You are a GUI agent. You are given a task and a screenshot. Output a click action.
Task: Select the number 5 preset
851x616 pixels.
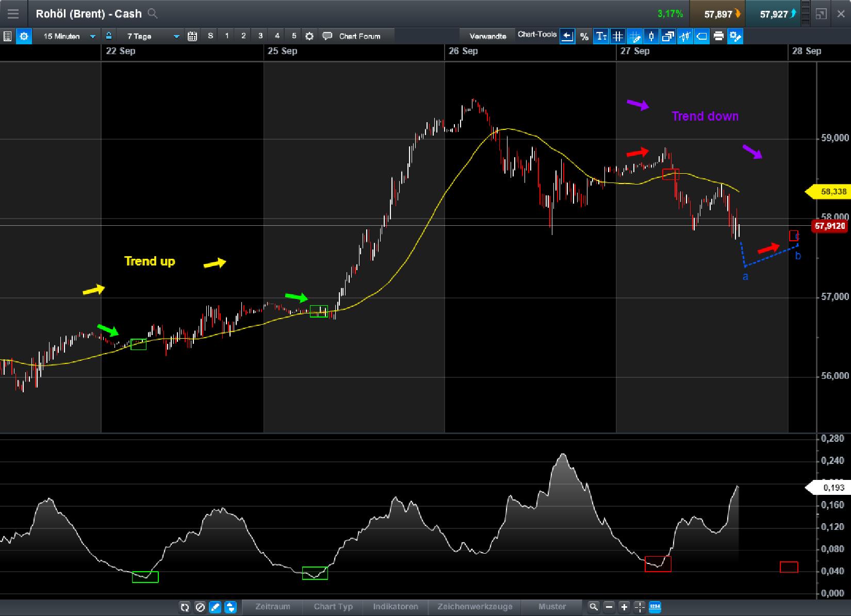coord(294,36)
